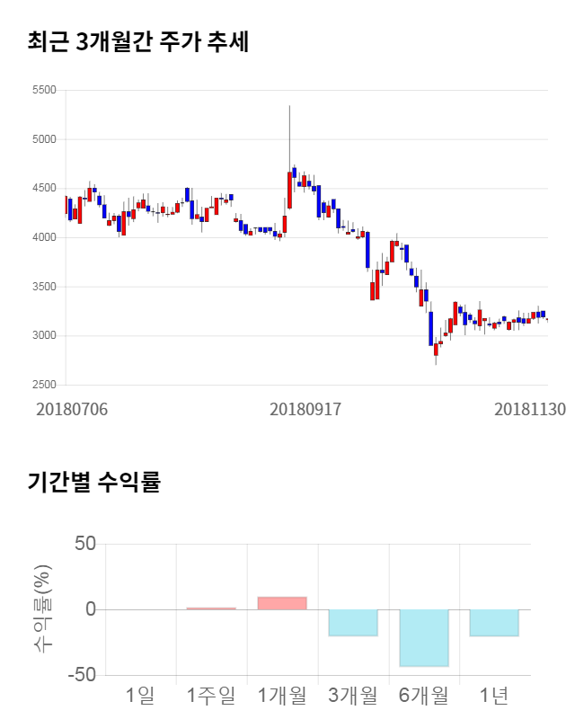The image size is (575, 728).
Task: Click the "기간별 수익률" heading
Action: click(93, 482)
